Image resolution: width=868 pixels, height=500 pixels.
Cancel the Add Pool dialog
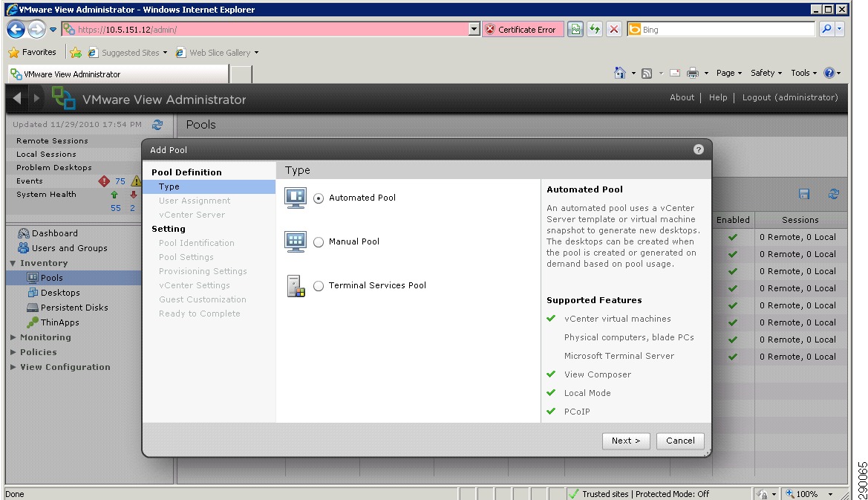(x=680, y=441)
